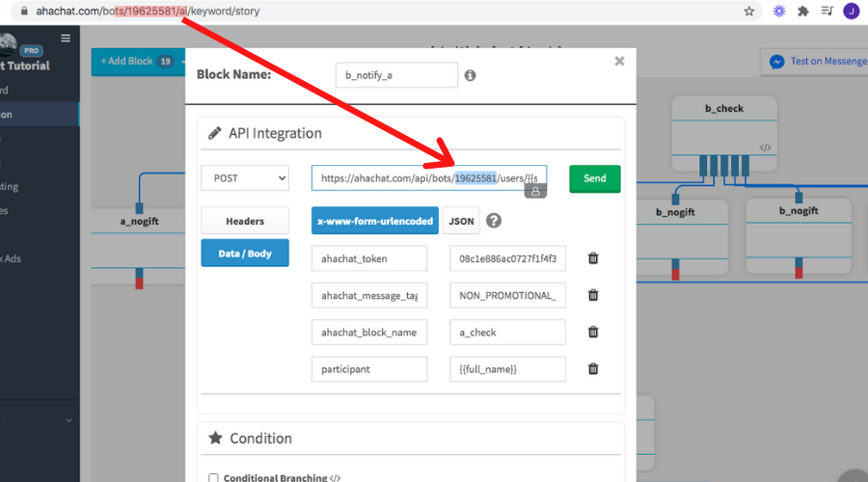The image size is (868, 482).
Task: Close the block editor dialog
Action: click(619, 61)
